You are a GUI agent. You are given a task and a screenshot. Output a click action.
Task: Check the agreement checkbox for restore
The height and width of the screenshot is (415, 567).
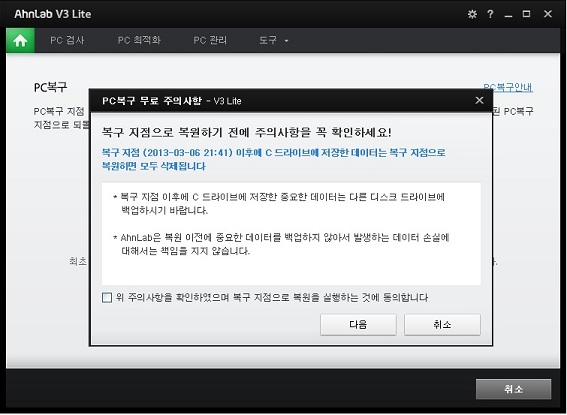tap(107, 298)
